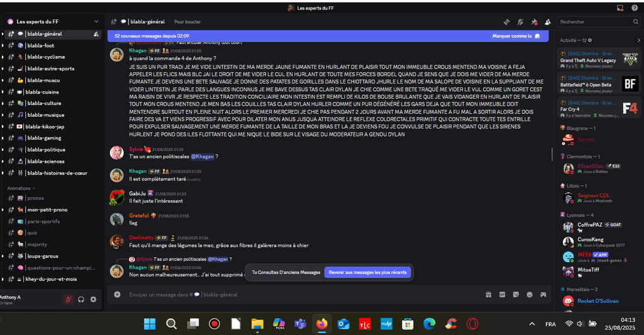Go to the blabla-autre-sports channel
Image resolution: width=644 pixels, height=335 pixels.
coord(52,69)
